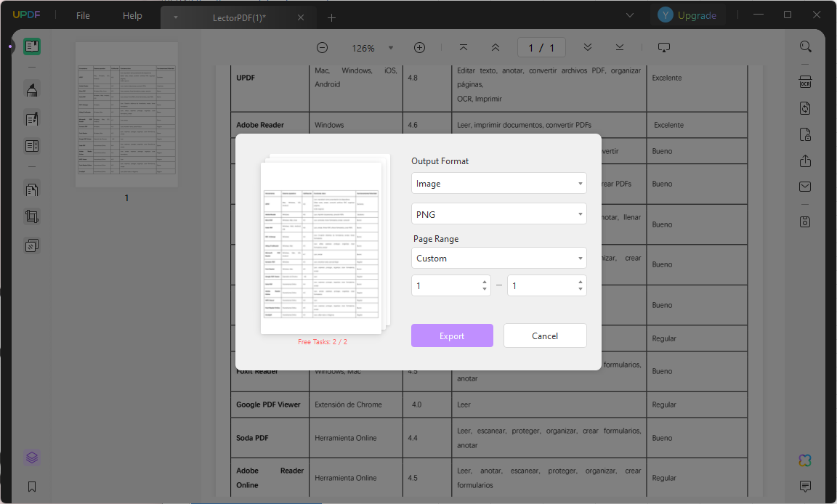Screen dimensions: 837x504
Task: Open the Search panel
Action: click(805, 47)
